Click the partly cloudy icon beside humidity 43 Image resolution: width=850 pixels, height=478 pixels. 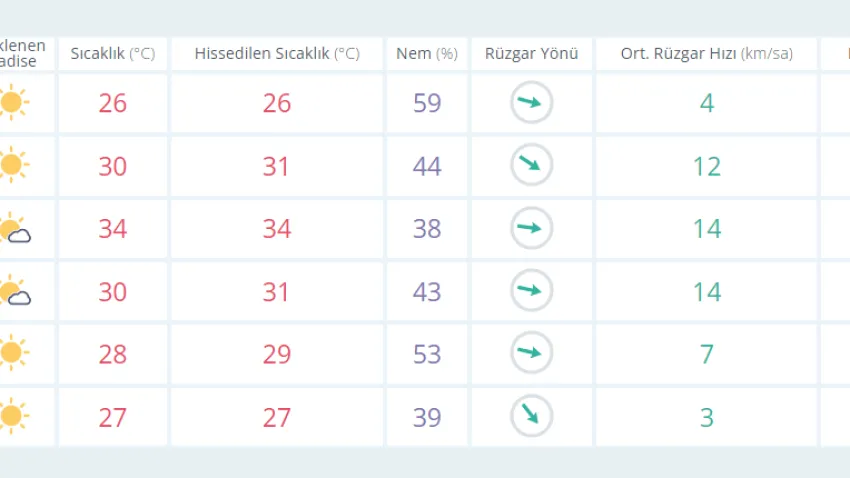point(14,292)
